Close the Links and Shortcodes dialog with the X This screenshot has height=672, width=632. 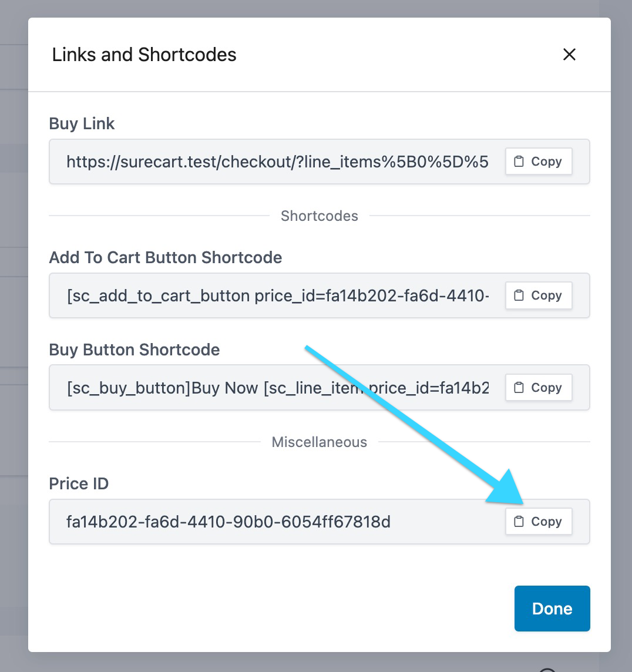569,55
